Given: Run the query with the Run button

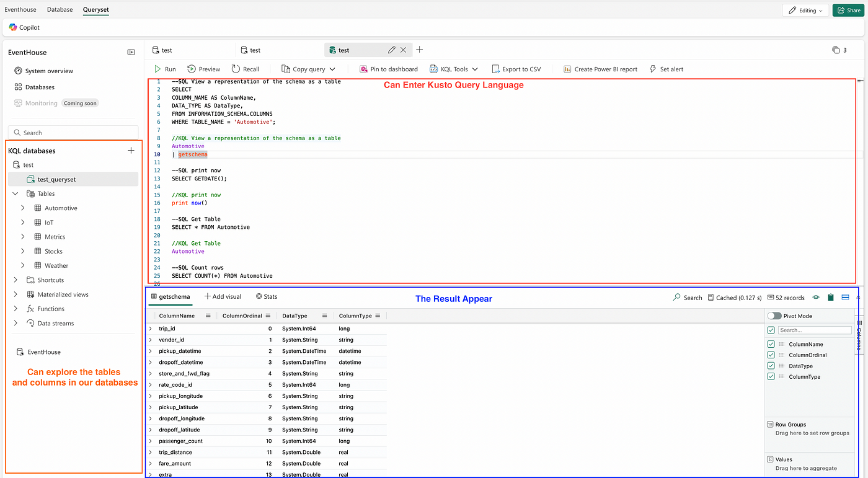Looking at the screenshot, I should (165, 69).
